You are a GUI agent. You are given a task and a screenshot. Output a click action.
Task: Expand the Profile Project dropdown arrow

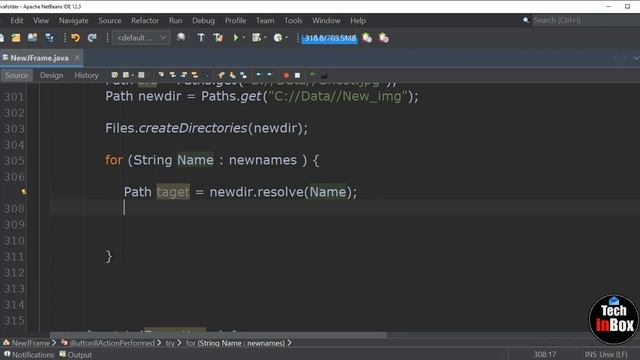click(287, 38)
